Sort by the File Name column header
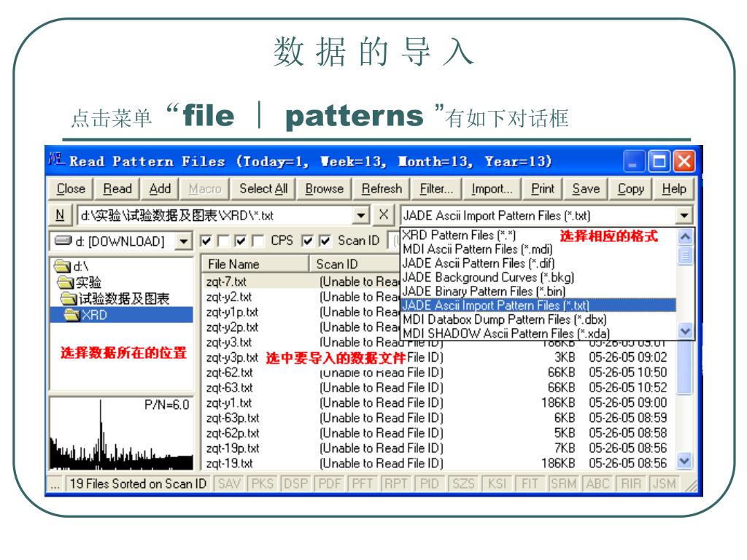Viewport: 747px width, 560px height. [x=255, y=264]
